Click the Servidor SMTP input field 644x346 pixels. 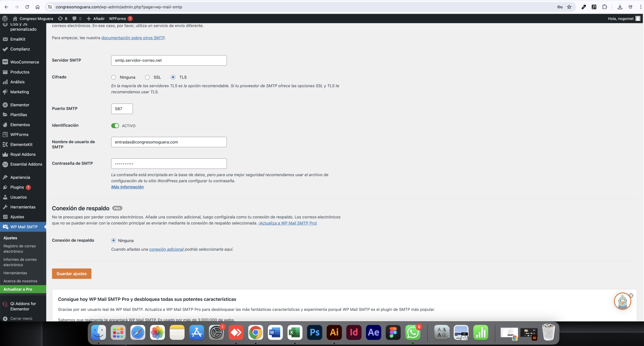tap(169, 61)
